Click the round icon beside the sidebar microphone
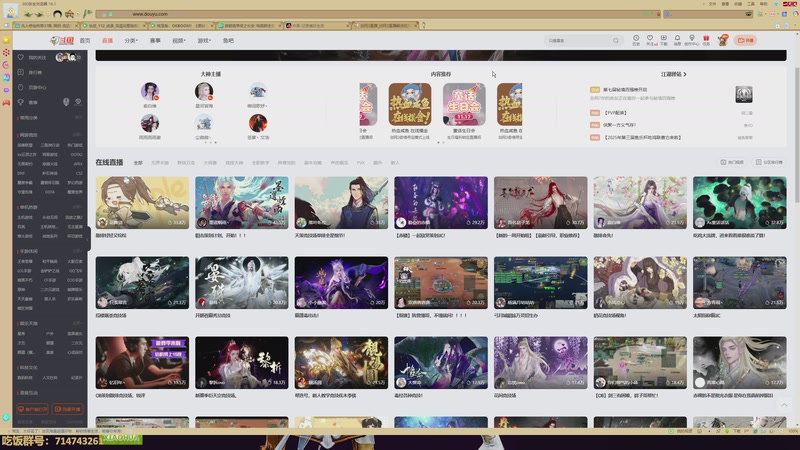This screenshot has height=450, width=800. click(78, 102)
